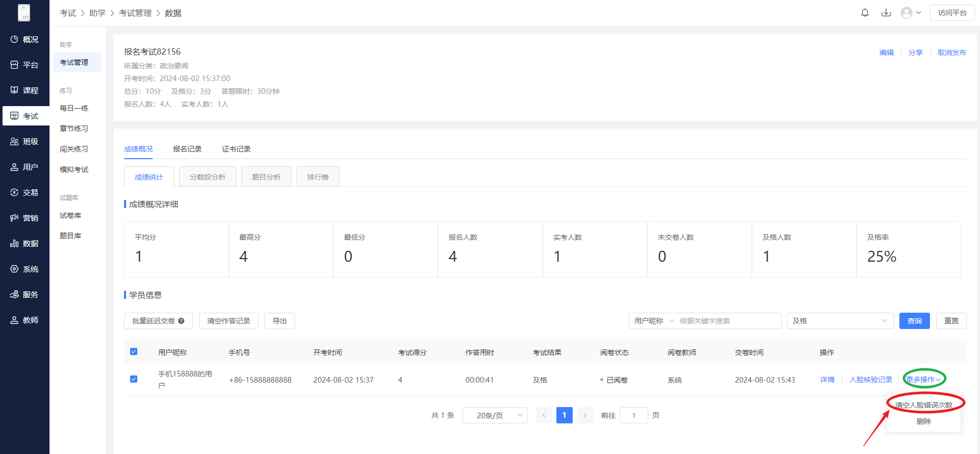Screen dimensions: 980x454
Task: Click the 分享 link
Action: click(x=916, y=53)
